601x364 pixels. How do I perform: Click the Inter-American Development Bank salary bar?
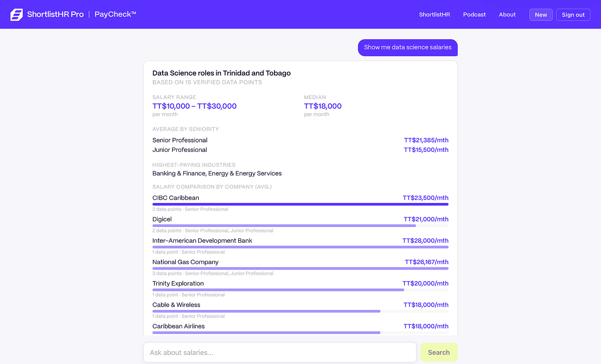coord(300,247)
